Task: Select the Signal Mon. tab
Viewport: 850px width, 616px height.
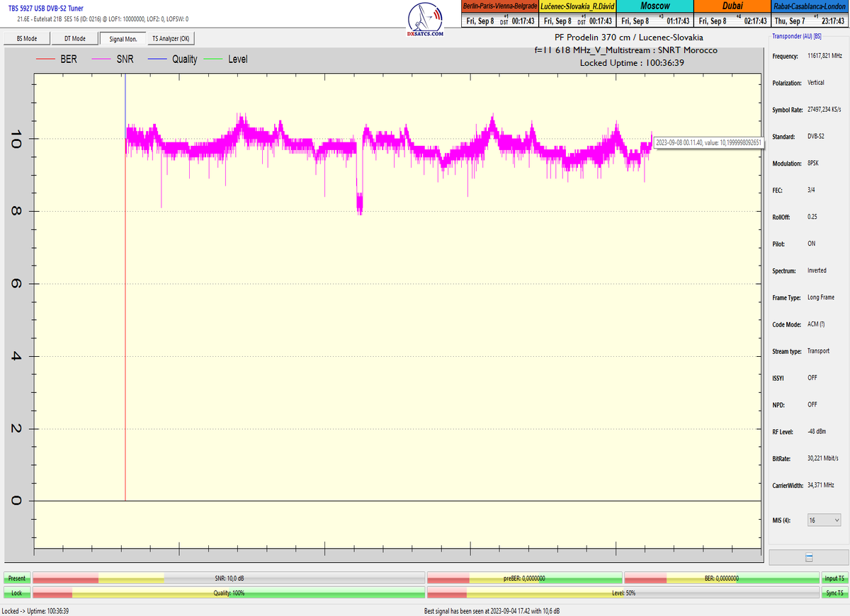Action: 123,39
